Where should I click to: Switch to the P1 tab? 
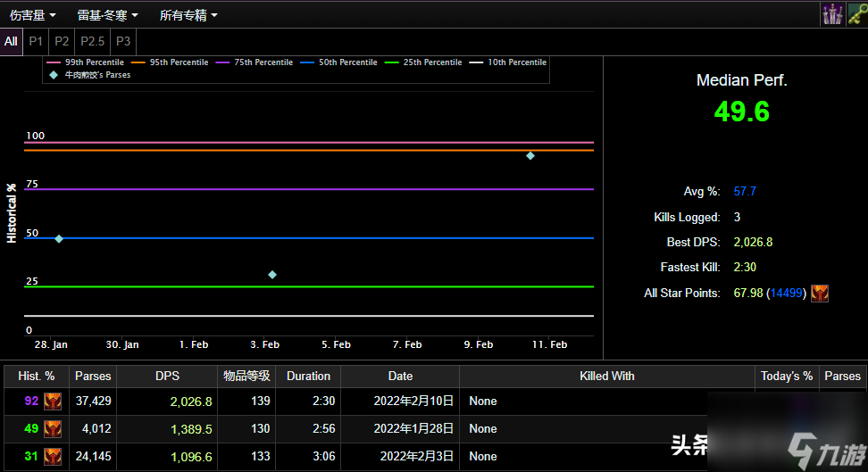click(x=36, y=42)
